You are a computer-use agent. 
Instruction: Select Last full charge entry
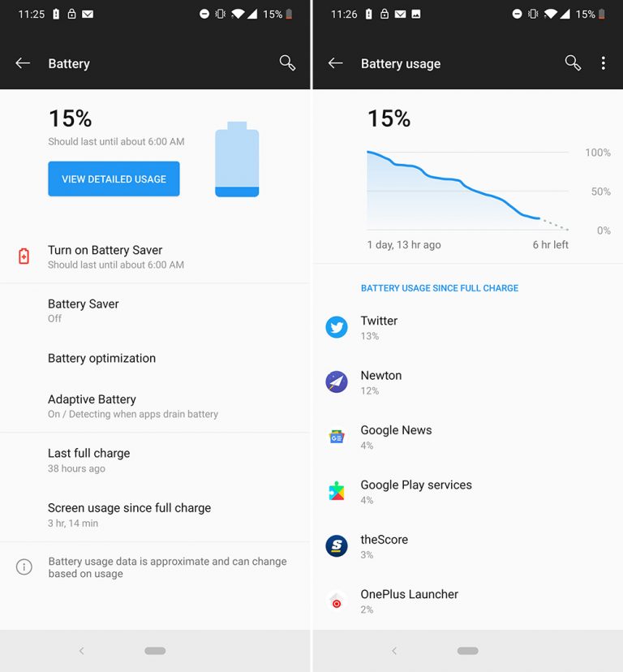click(x=155, y=460)
